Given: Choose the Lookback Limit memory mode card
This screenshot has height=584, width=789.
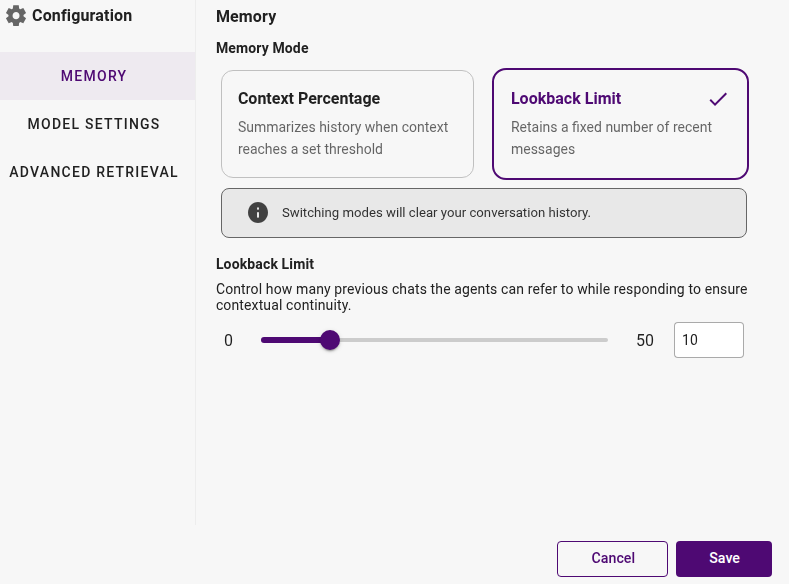Looking at the screenshot, I should (620, 124).
